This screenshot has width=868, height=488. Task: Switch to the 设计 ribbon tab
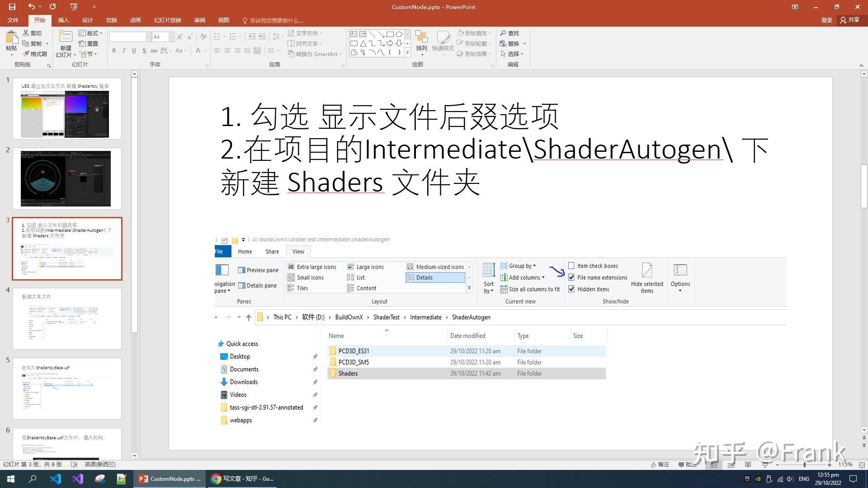coord(87,20)
